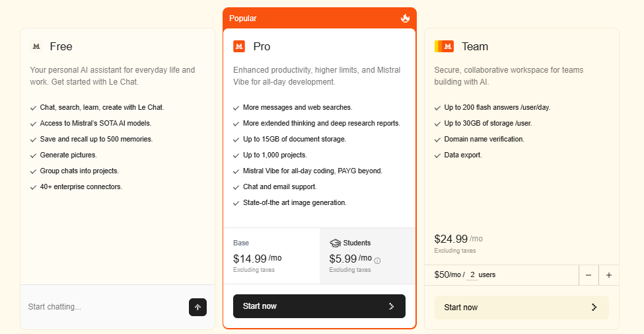The image size is (644, 334).
Task: Click 'Data export' feature text
Action: tap(463, 155)
